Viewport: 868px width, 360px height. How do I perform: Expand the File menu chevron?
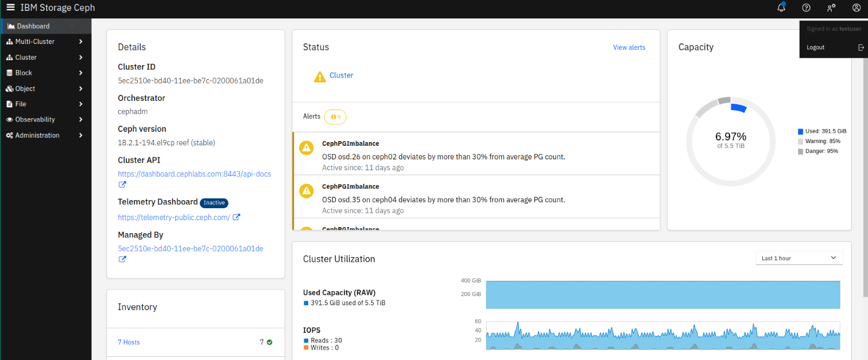point(81,104)
